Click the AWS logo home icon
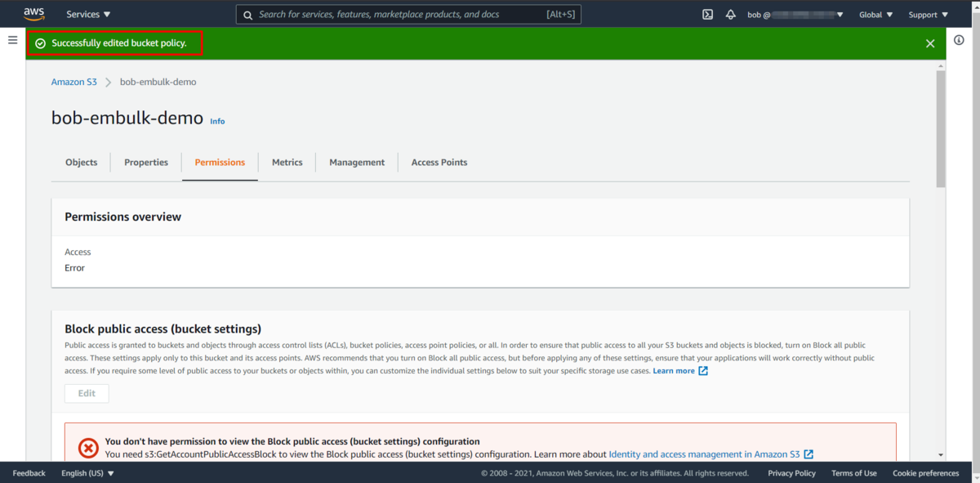Viewport: 980px width, 483px height. click(33, 14)
